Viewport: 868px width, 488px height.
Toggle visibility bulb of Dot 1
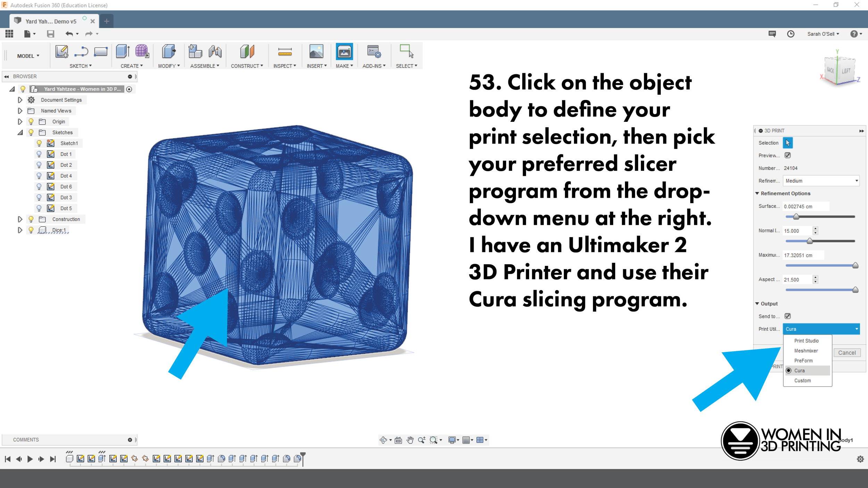point(39,154)
